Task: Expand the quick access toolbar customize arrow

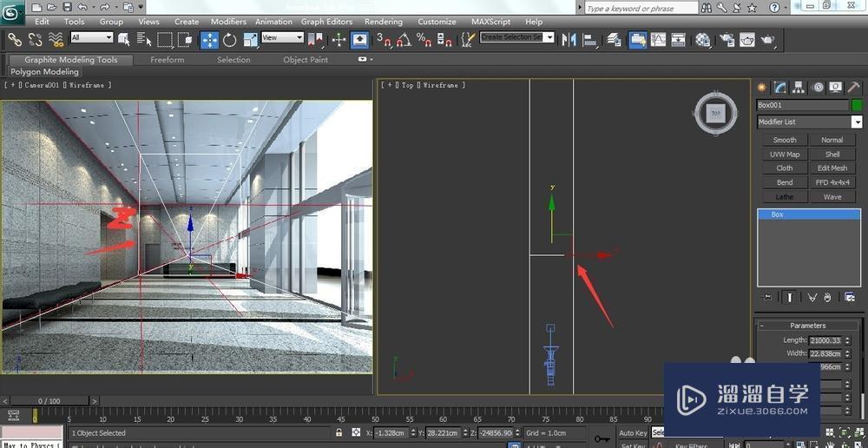Action: tap(141, 7)
